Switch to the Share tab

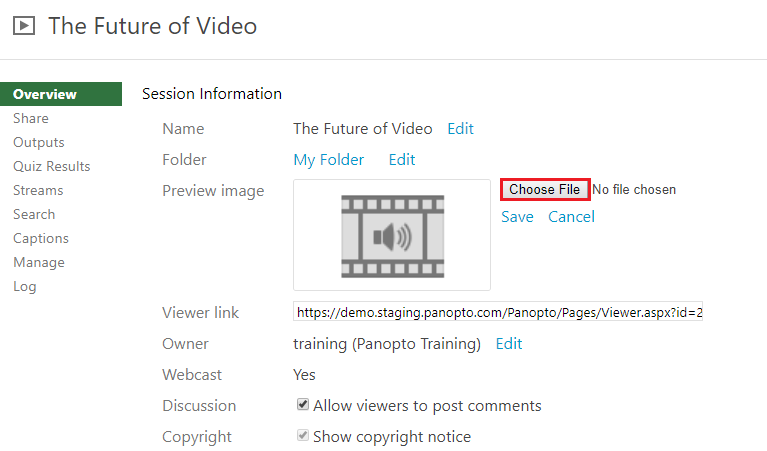point(31,118)
